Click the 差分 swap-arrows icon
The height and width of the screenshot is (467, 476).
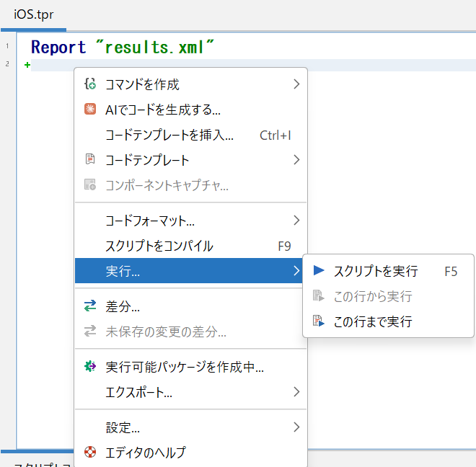tap(90, 306)
